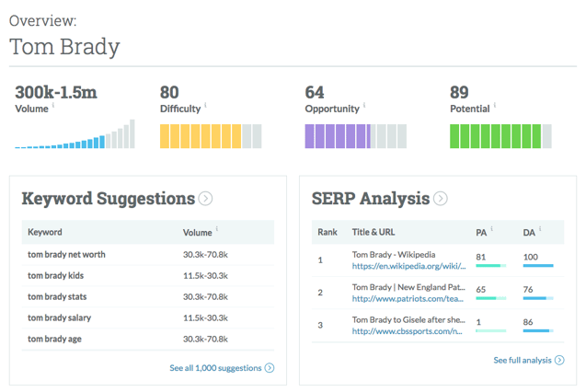Click the PA bar for Wikipedia result
Viewport: 586px width, 392px height.
(491, 266)
